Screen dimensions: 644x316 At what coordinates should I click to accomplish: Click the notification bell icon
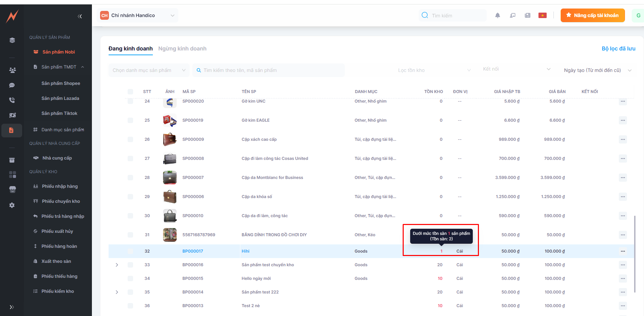click(x=497, y=15)
